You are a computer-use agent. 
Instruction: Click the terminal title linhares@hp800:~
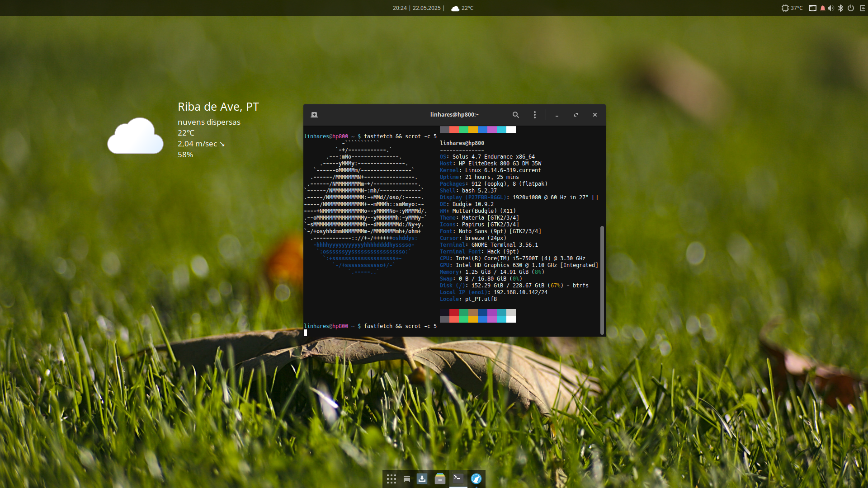point(454,115)
